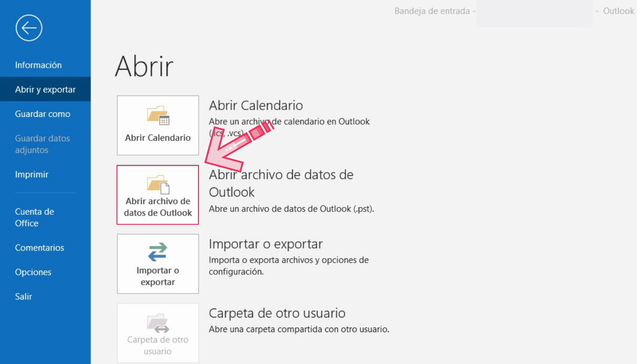This screenshot has width=637, height=364.
Task: Choose Guardar como in sidebar
Action: [43, 114]
